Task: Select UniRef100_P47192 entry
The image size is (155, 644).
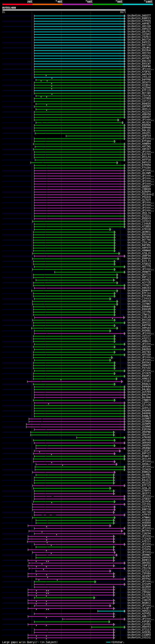Action: tap(139, 368)
